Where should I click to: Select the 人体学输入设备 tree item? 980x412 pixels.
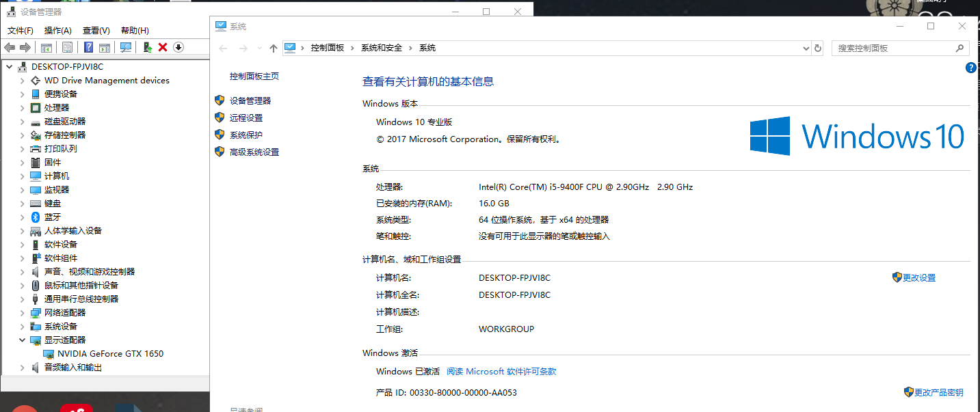point(73,230)
